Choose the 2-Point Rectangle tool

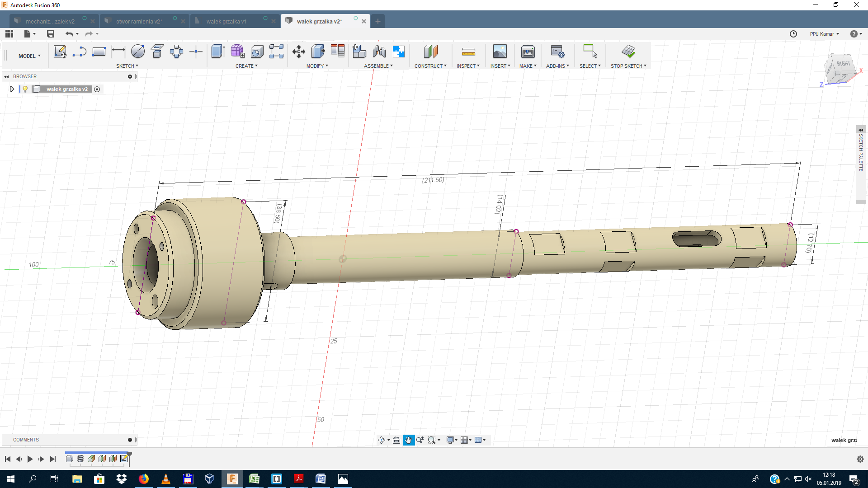point(99,52)
